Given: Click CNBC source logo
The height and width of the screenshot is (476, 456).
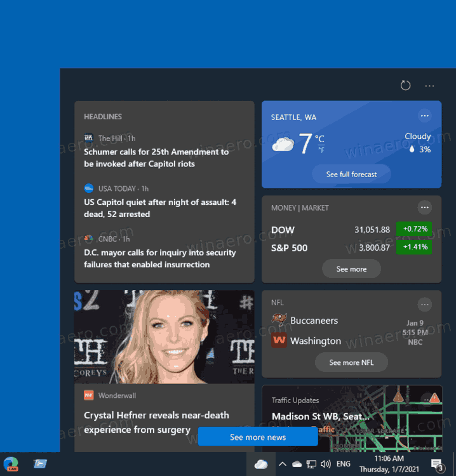Looking at the screenshot, I should click(88, 239).
